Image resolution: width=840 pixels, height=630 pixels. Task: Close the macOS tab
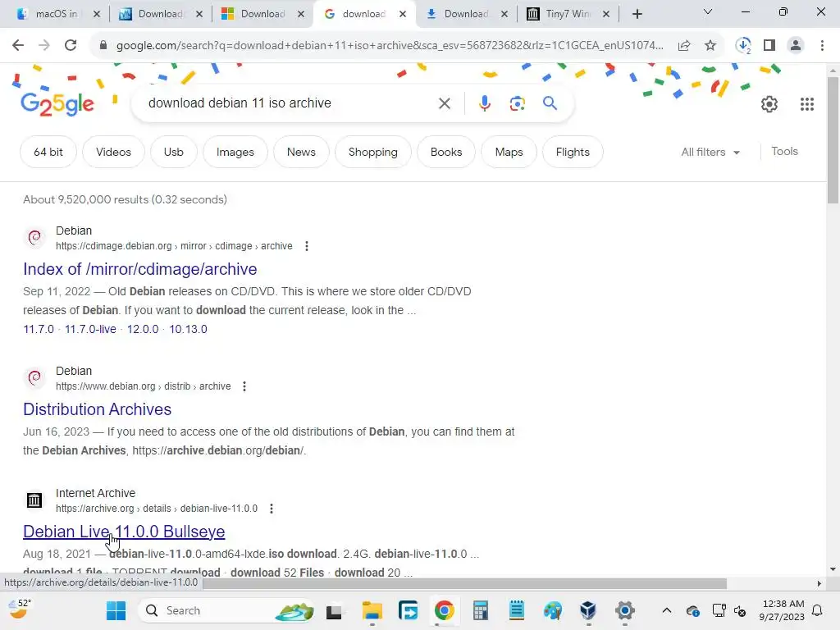(x=97, y=14)
